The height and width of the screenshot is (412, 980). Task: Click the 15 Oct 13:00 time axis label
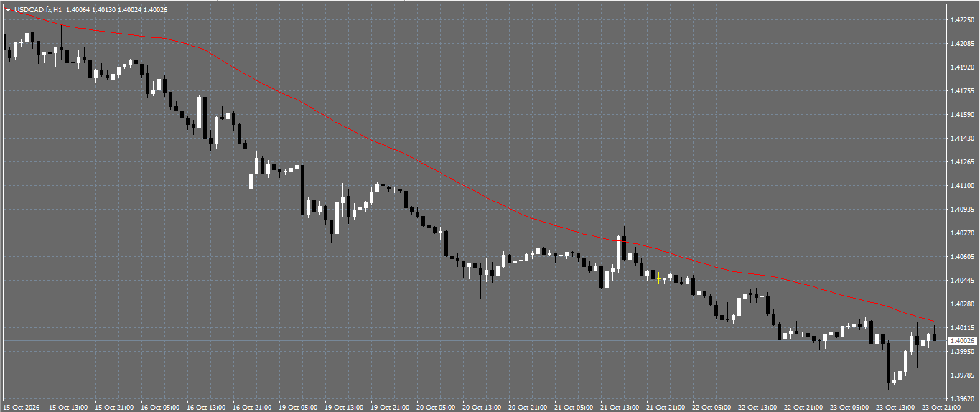click(x=68, y=407)
